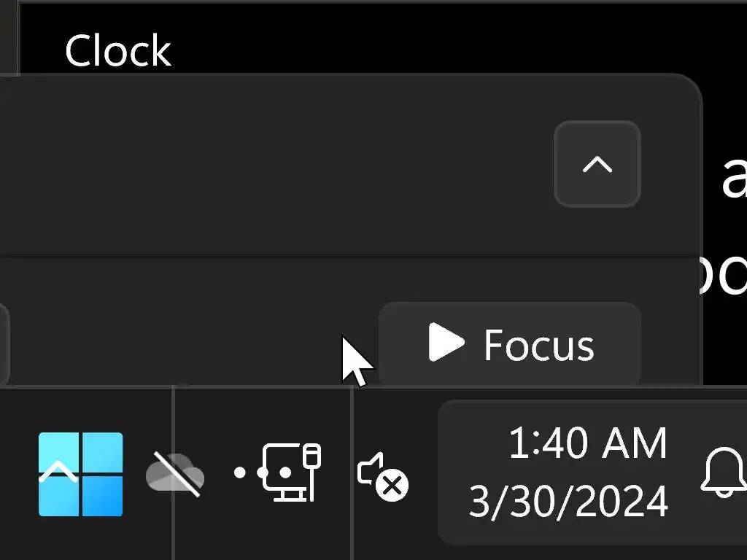Show hidden icons via the taskbar chevron
The height and width of the screenshot is (560, 747).
[x=58, y=473]
